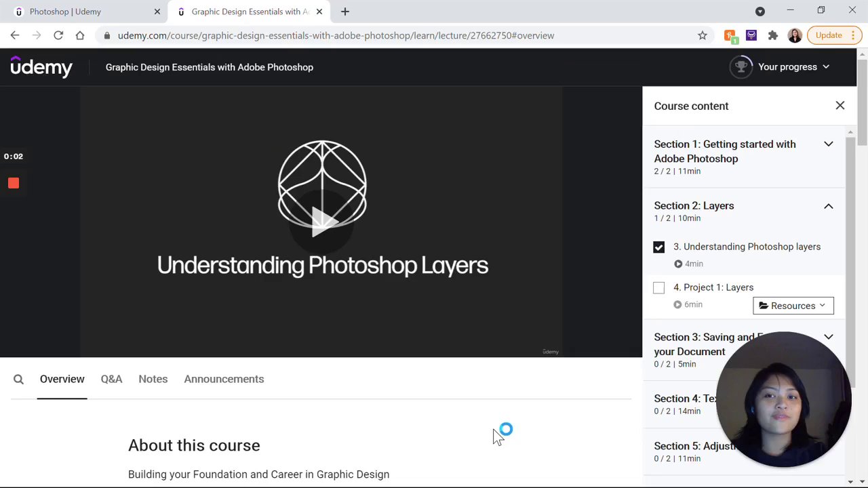This screenshot has height=488, width=868.
Task: Open the purple extension icon
Action: point(751,35)
